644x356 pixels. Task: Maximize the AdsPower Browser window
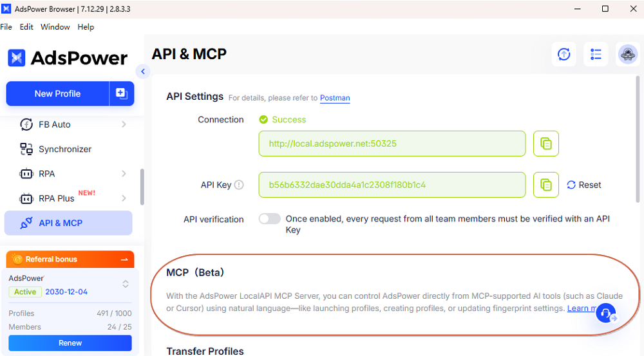click(605, 8)
